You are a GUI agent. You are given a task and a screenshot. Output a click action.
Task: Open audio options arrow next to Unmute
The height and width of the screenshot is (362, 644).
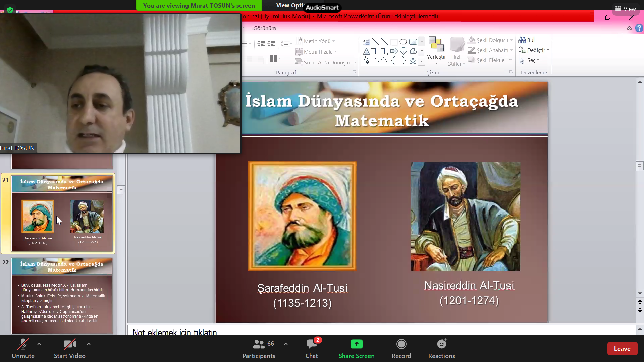tap(39, 344)
